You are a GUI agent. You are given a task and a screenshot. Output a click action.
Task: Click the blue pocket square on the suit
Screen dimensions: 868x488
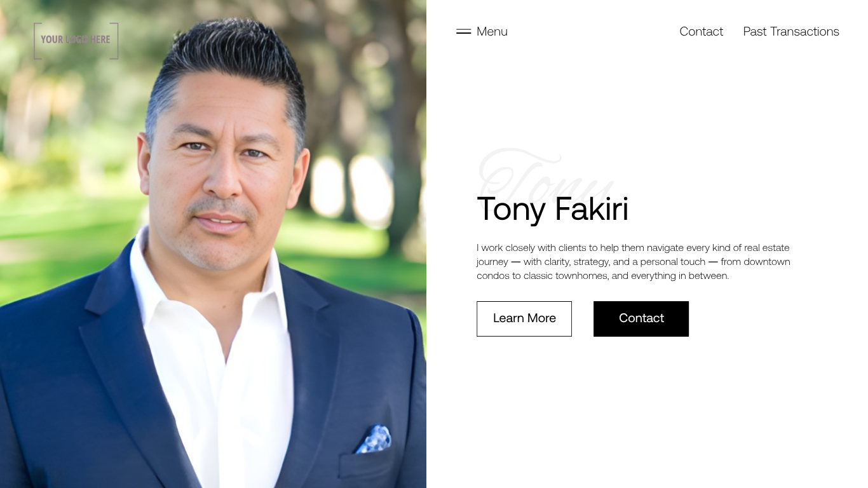tap(374, 439)
